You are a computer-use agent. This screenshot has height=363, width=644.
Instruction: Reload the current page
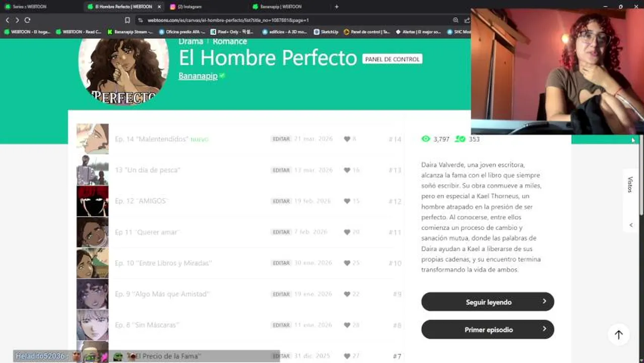27,20
